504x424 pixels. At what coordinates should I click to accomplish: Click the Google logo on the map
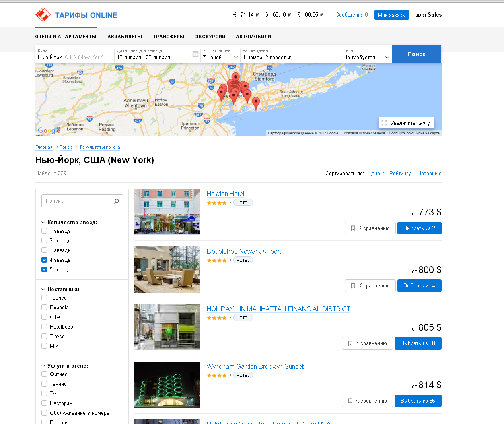tap(49, 130)
